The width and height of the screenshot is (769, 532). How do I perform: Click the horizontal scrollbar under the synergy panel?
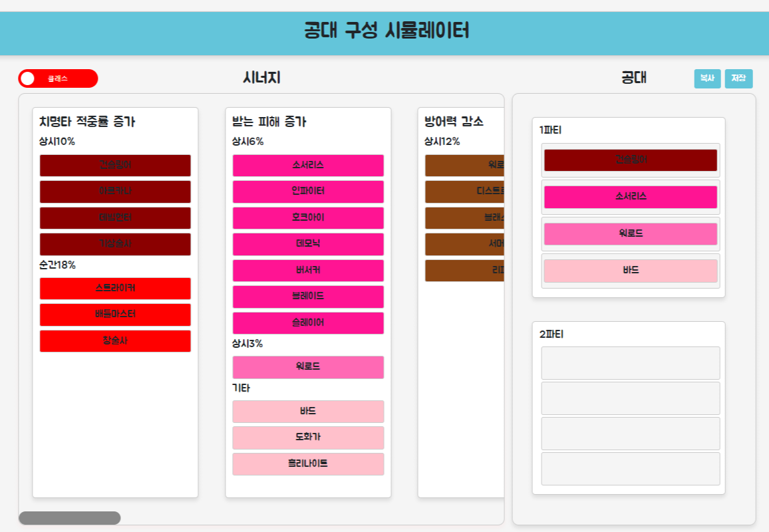pyautogui.click(x=70, y=518)
